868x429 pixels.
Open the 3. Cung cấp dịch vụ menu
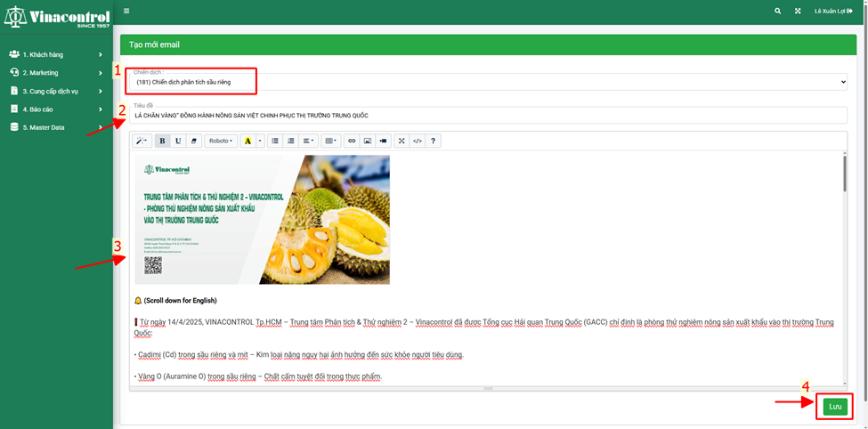click(x=56, y=92)
